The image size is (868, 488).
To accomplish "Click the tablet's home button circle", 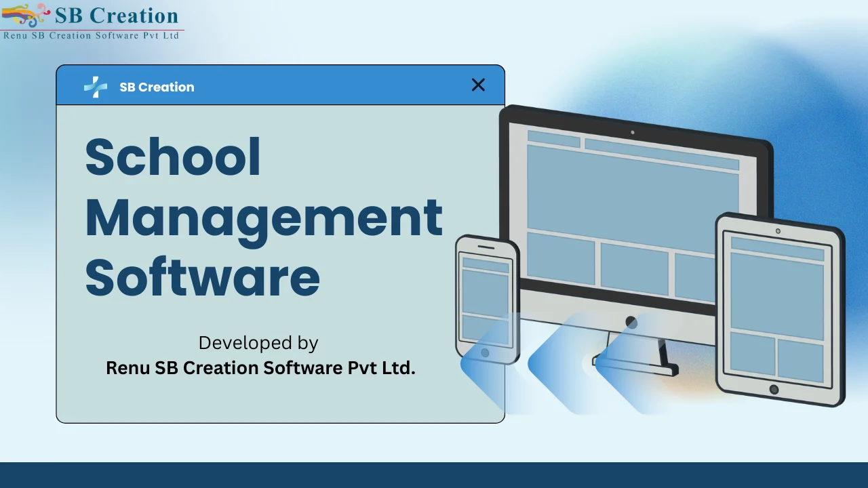I will pyautogui.click(x=774, y=390).
